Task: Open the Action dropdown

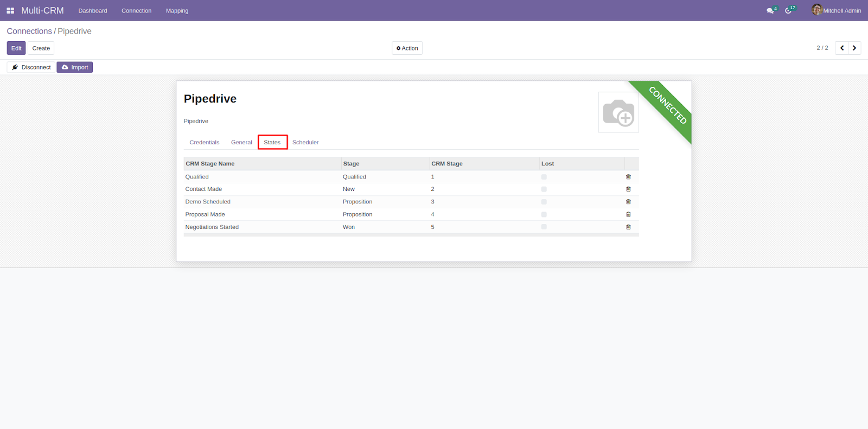Action: (x=407, y=48)
